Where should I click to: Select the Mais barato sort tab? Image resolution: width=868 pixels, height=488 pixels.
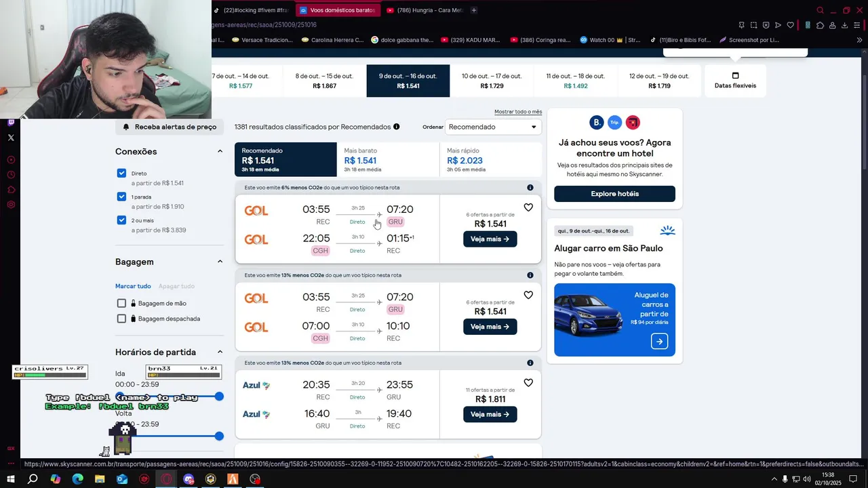(x=388, y=159)
